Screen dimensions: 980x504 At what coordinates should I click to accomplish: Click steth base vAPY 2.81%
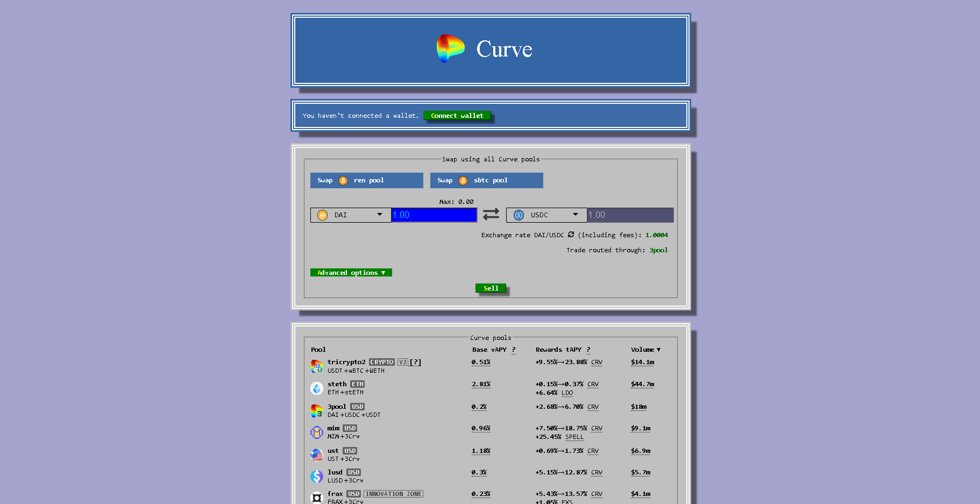[x=481, y=384]
